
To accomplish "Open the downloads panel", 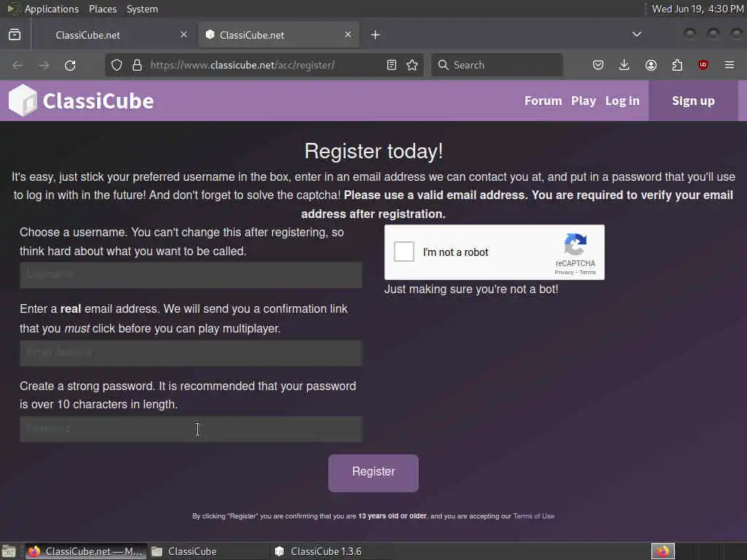I will coord(624,65).
